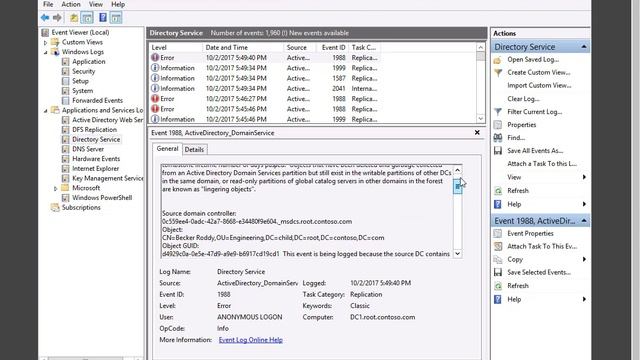Click the Forward arrow toolbar icon
The height and width of the screenshot is (360, 640).
[57, 18]
